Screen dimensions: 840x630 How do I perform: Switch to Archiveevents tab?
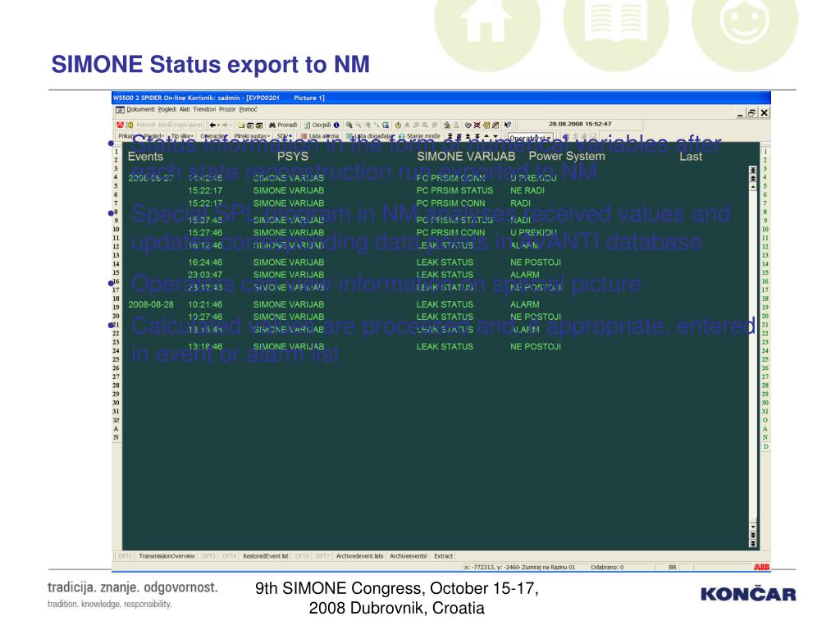(x=409, y=556)
